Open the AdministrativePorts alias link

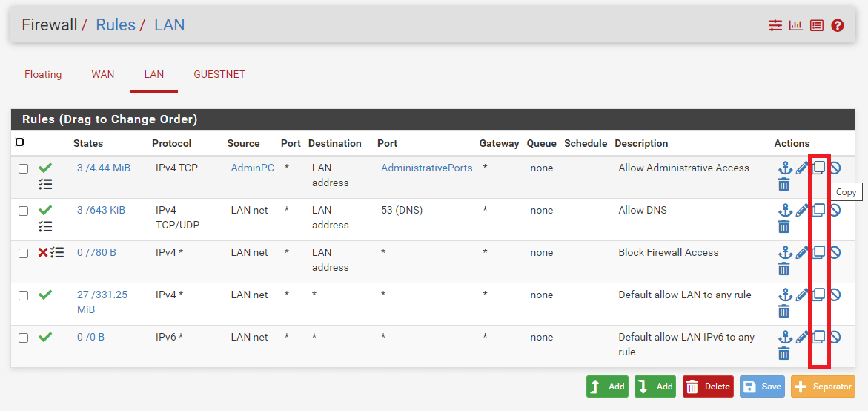point(427,168)
